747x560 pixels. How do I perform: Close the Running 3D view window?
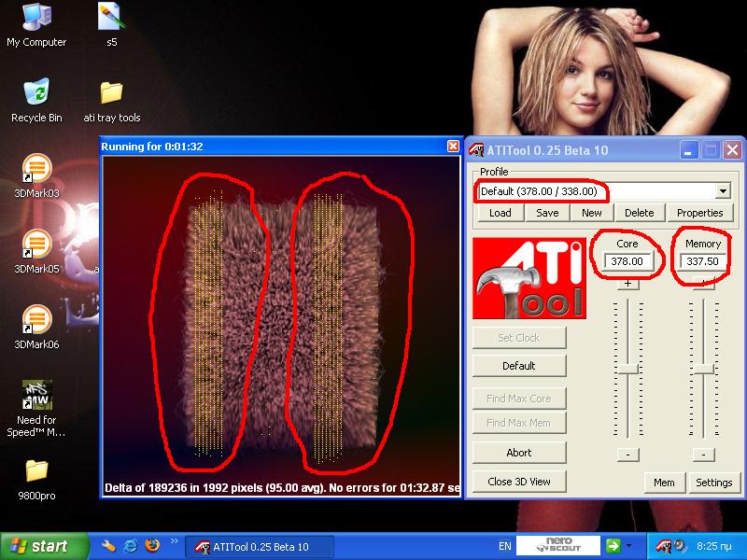pyautogui.click(x=453, y=147)
